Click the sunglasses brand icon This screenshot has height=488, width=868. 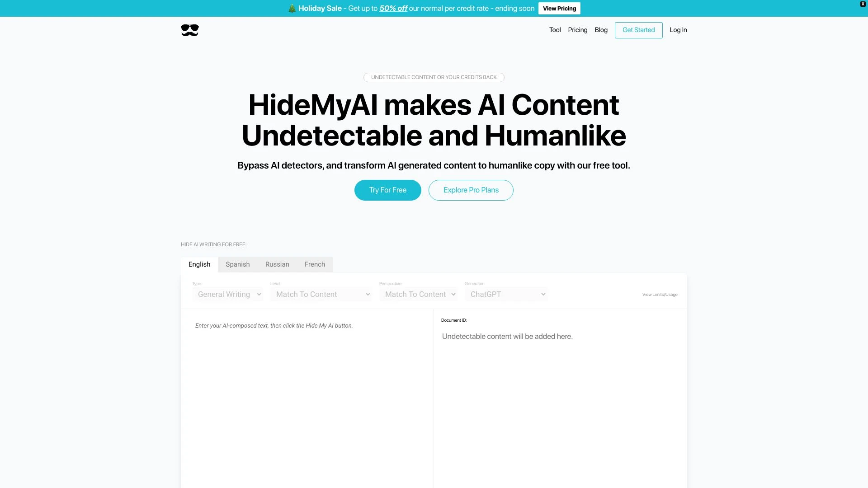tap(189, 30)
